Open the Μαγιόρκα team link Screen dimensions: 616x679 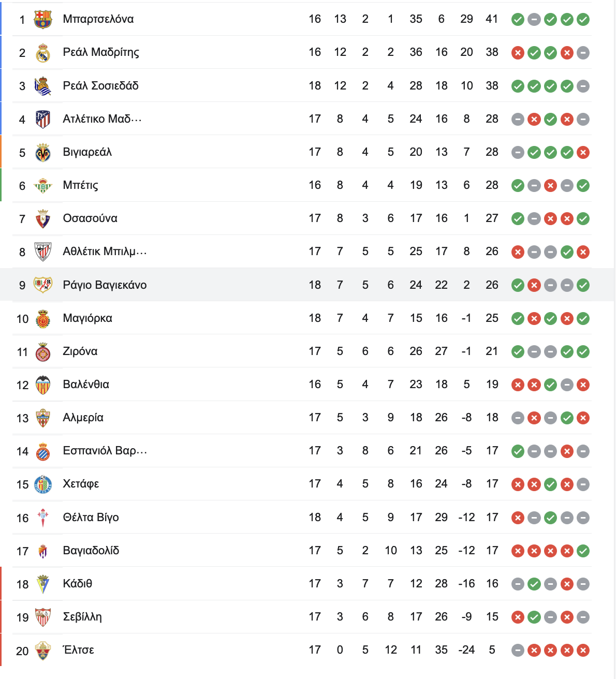[87, 318]
